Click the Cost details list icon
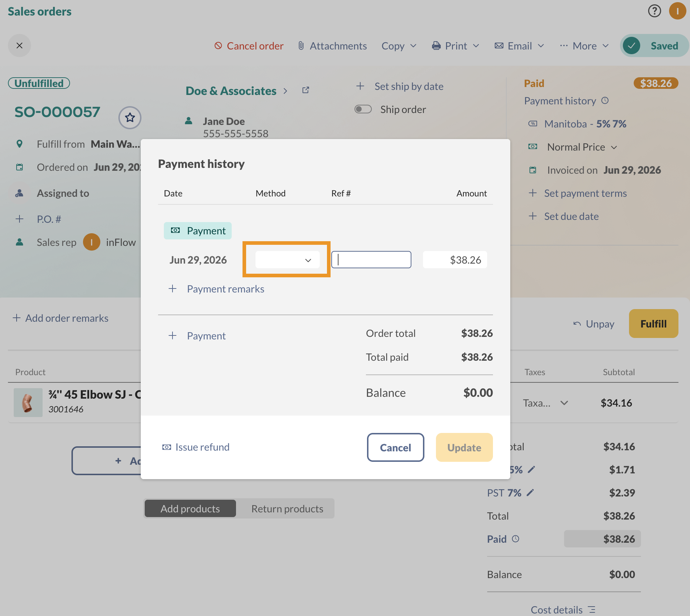Image resolution: width=690 pixels, height=616 pixels. tap(592, 610)
